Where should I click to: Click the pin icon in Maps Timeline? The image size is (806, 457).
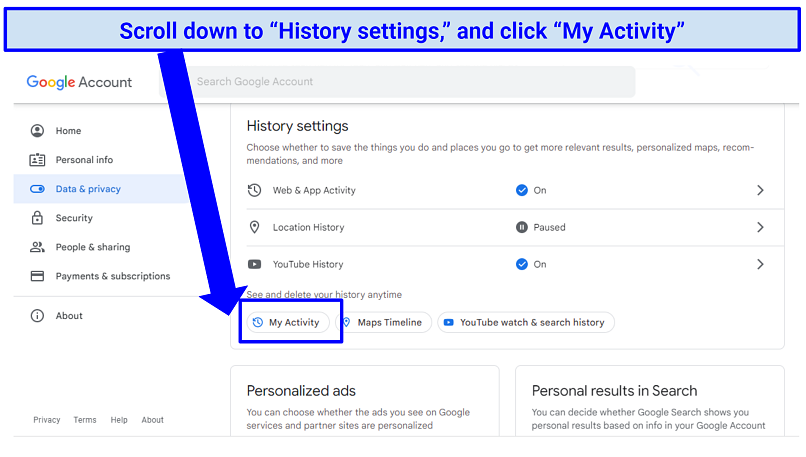346,322
